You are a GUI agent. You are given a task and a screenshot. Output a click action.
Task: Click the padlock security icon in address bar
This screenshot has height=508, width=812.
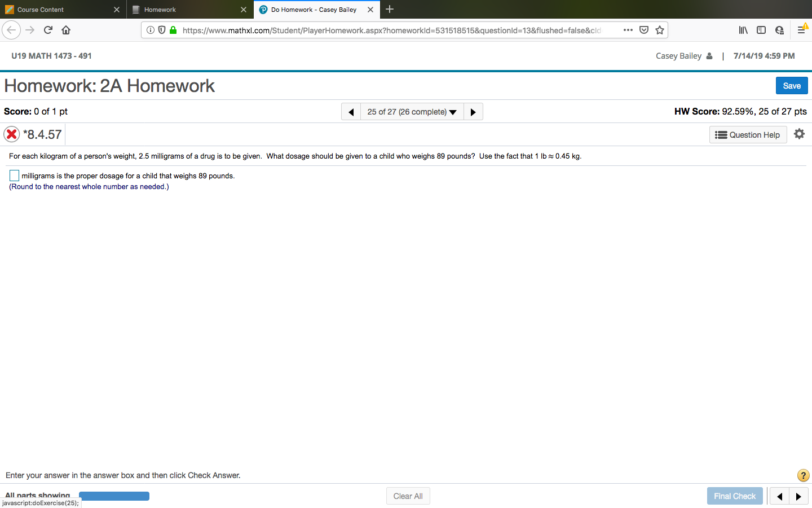point(173,29)
